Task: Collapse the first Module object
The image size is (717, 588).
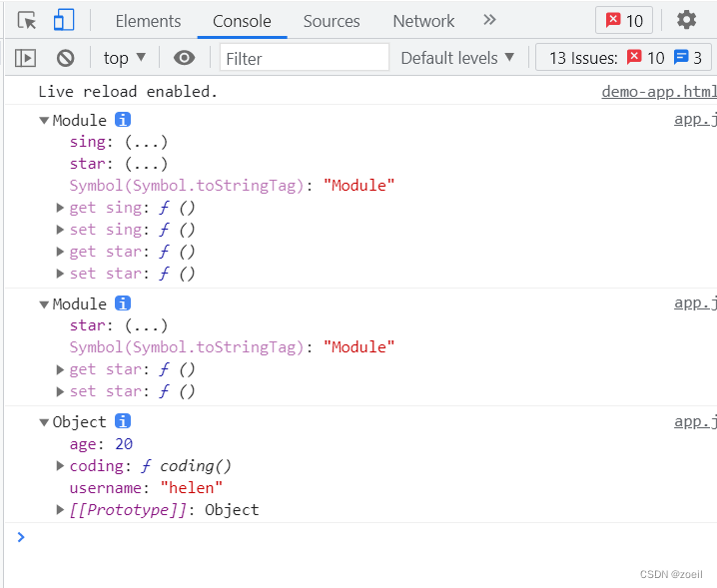Action: [44, 121]
